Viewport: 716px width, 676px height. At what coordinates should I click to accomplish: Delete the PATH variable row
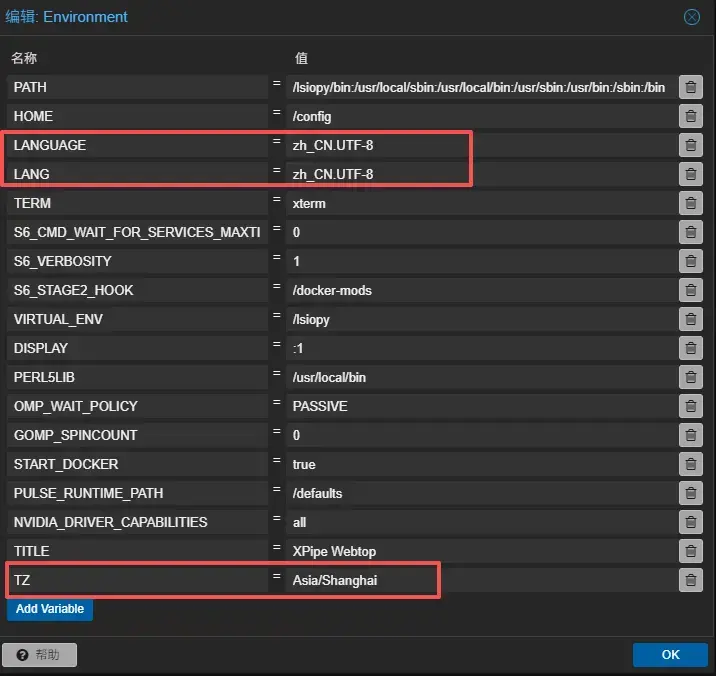coord(690,88)
